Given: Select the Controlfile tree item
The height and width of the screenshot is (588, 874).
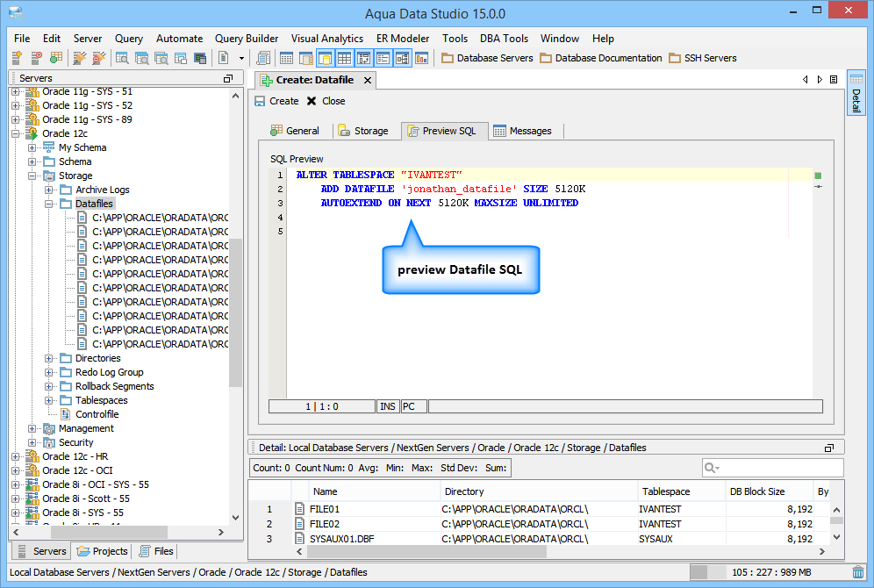Looking at the screenshot, I should 97,414.
